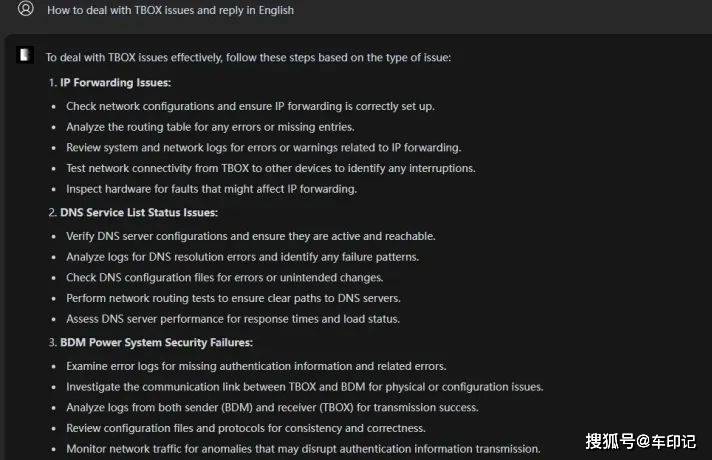Click the BDM Power System Security Failures heading
The height and width of the screenshot is (460, 712).
point(156,342)
